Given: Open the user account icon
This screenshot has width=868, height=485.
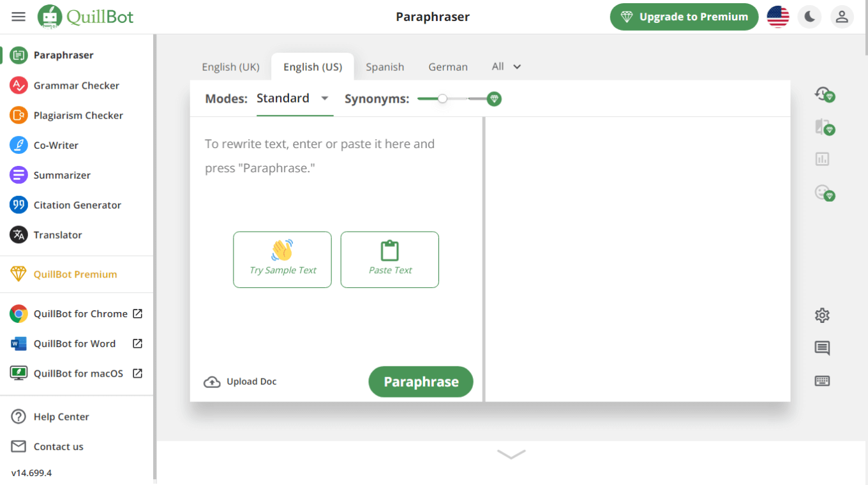Looking at the screenshot, I should pos(842,17).
